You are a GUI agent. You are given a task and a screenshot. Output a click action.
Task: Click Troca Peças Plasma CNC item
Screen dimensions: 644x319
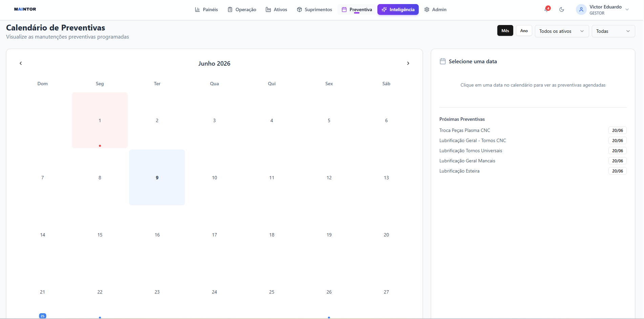click(464, 130)
